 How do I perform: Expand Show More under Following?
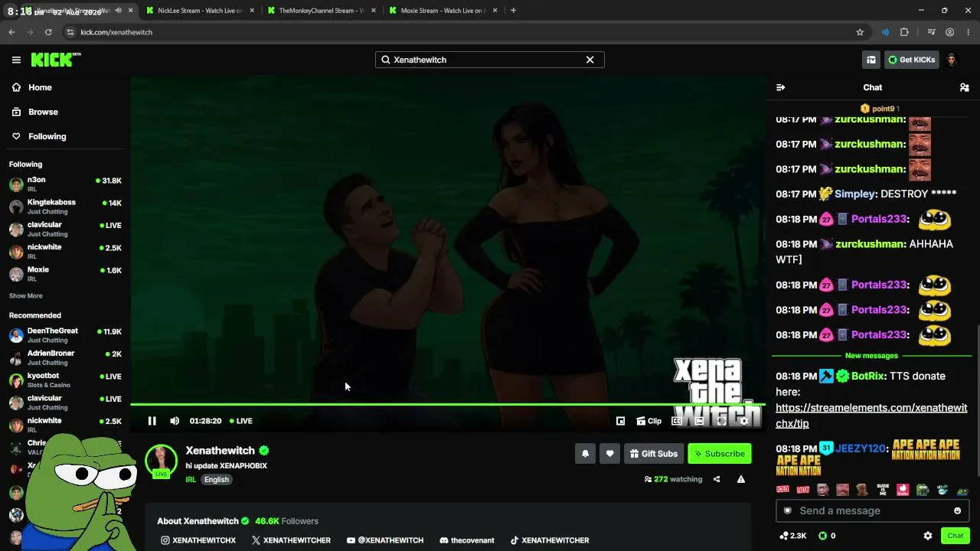point(26,296)
